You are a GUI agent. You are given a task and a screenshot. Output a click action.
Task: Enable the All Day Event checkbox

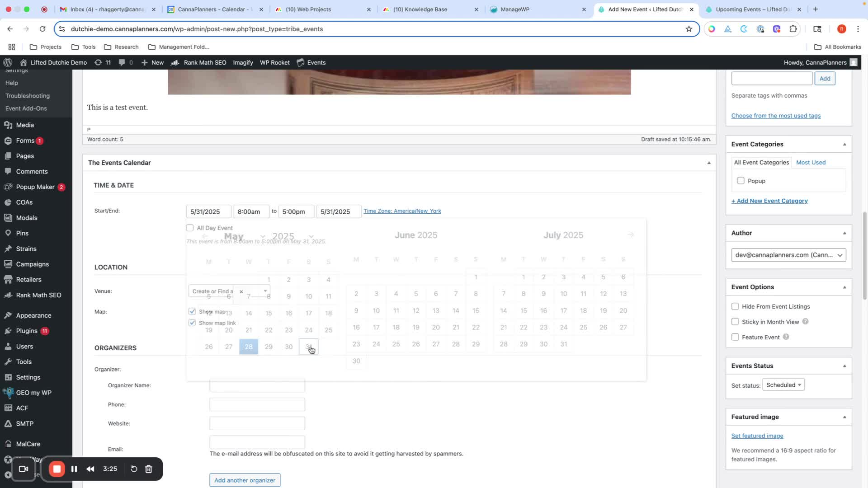click(190, 228)
